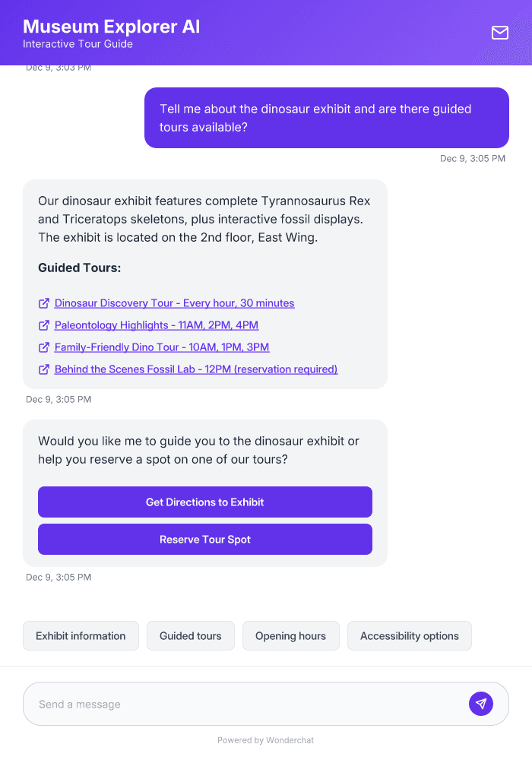Open the Paleontology Highlights tour link
The width and height of the screenshot is (532, 760).
[156, 325]
